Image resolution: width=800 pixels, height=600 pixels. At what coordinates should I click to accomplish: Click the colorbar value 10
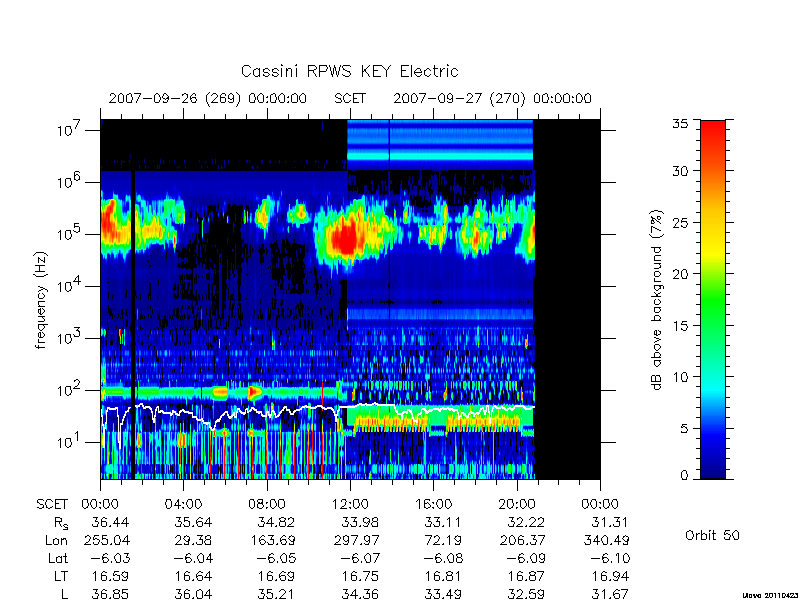tap(680, 377)
